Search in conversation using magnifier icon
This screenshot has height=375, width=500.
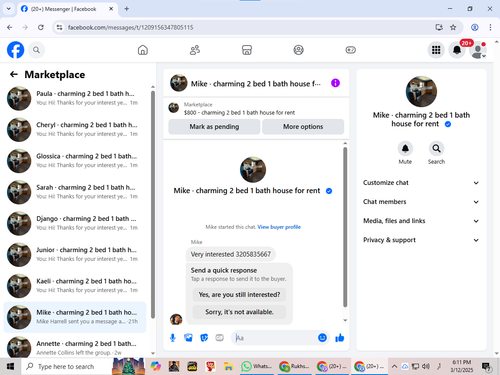436,149
